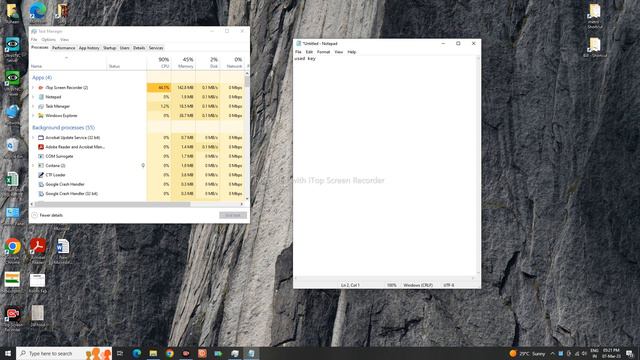Open Excel file desktop icon
640x360 pixels.
(12, 180)
